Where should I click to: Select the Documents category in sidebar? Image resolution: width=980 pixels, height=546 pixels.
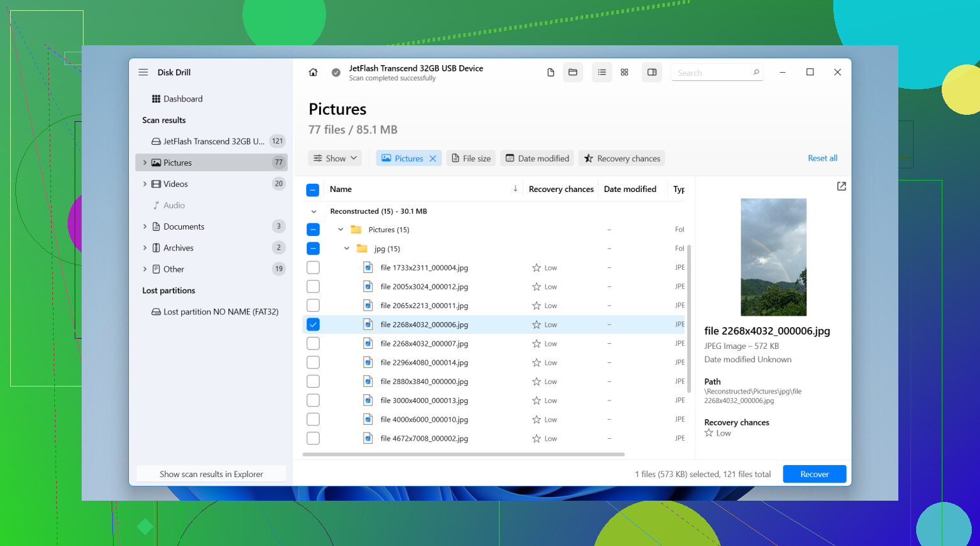[212, 226]
